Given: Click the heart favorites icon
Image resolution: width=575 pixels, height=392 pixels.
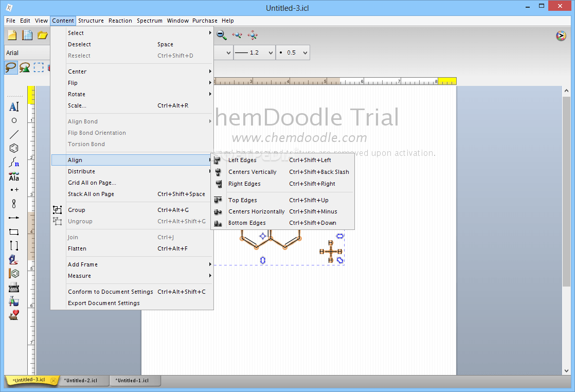Looking at the screenshot, I should tap(14, 315).
